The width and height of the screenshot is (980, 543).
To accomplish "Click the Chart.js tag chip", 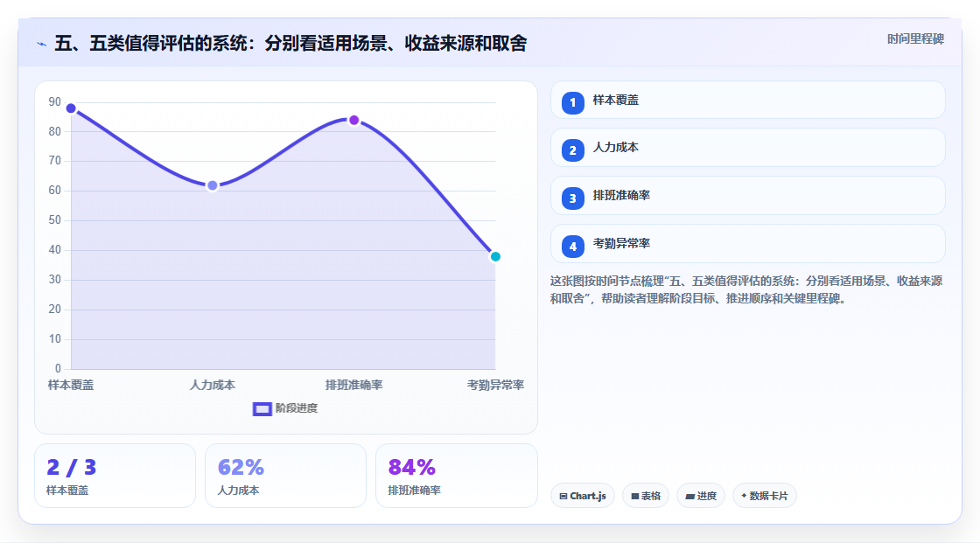I will [583, 496].
